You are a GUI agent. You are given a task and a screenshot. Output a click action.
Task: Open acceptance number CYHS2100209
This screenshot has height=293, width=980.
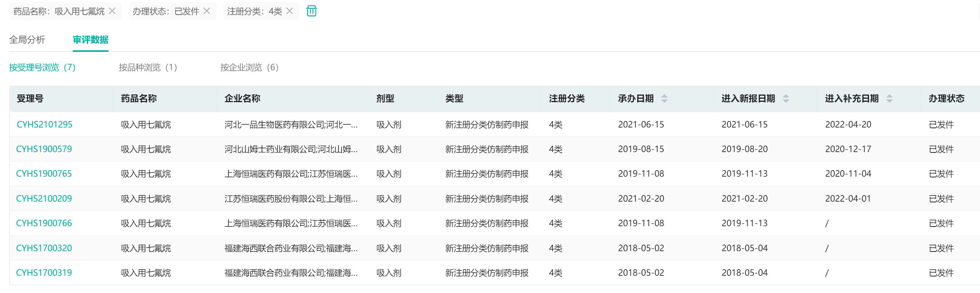click(x=44, y=199)
